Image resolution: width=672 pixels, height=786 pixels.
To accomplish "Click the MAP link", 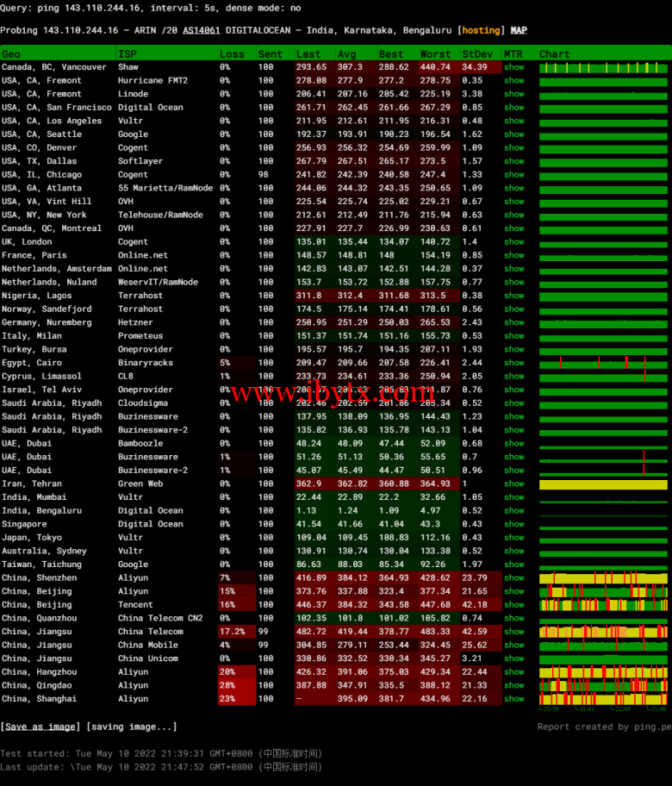I will [517, 30].
